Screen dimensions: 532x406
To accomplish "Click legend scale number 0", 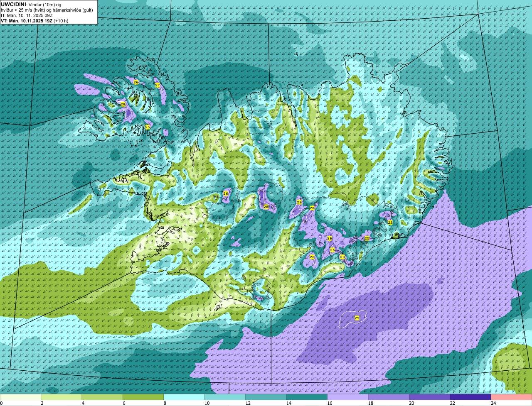I will point(1,403).
